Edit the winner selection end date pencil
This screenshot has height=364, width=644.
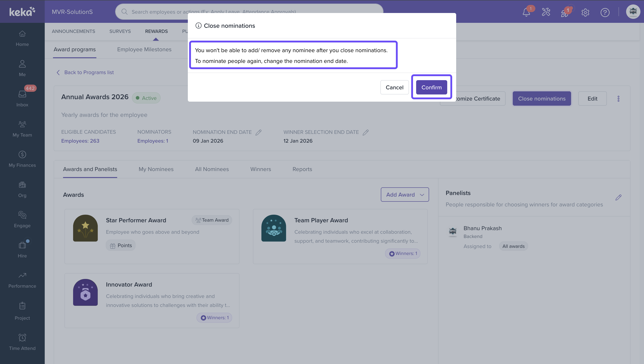click(x=366, y=132)
